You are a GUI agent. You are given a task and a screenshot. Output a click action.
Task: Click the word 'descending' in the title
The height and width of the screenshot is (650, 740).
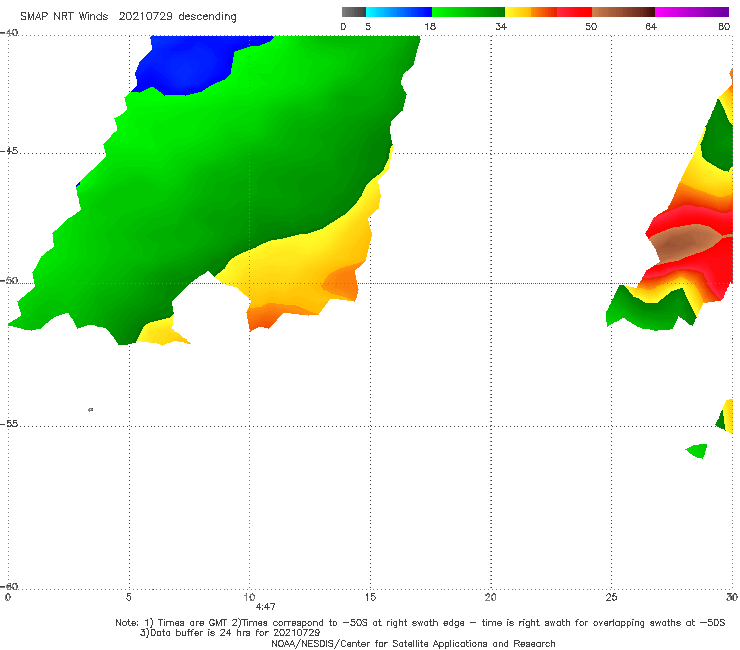pyautogui.click(x=207, y=17)
